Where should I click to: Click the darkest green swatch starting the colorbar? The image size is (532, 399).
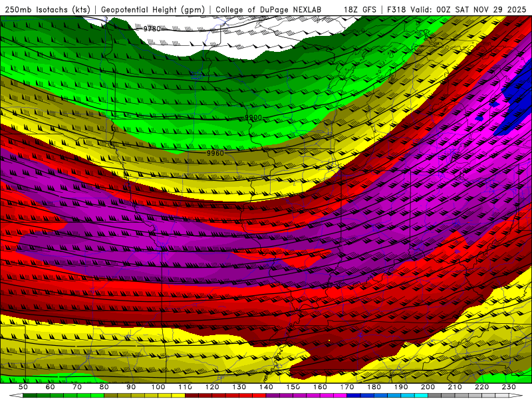pos(30,395)
